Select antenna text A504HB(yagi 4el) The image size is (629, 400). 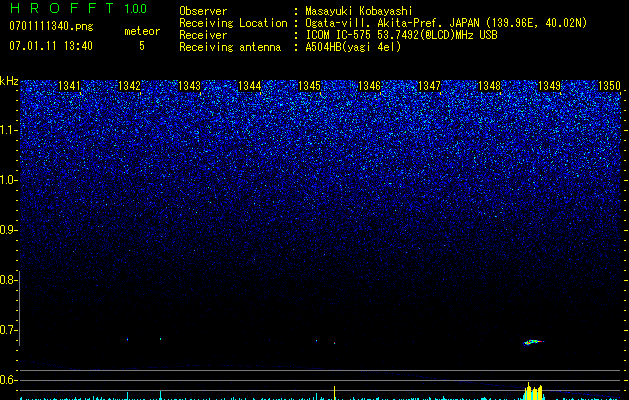(x=353, y=47)
